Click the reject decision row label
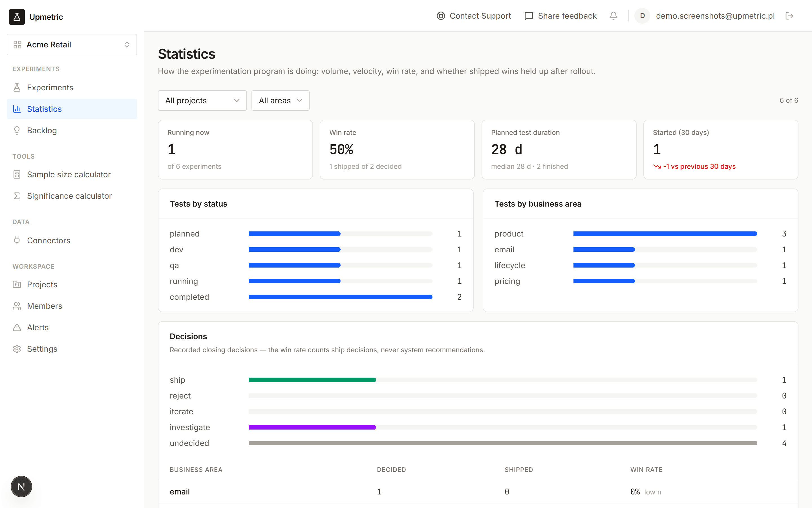 click(180, 395)
